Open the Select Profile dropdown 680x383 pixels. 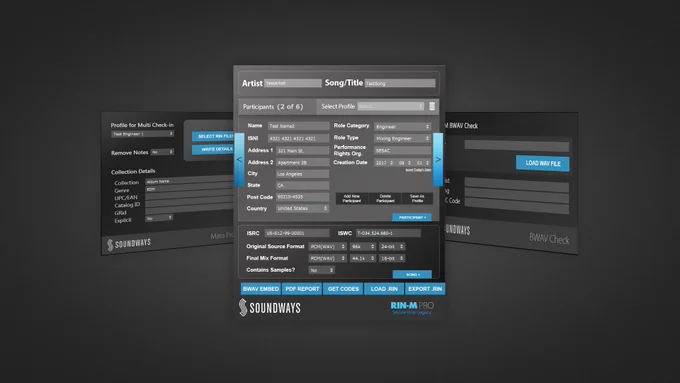[x=390, y=106]
